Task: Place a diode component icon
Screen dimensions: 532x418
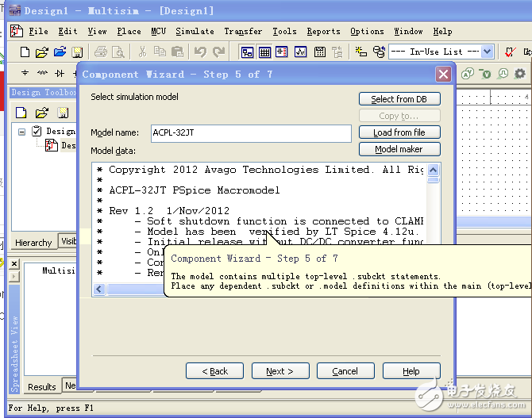Action: (60, 73)
